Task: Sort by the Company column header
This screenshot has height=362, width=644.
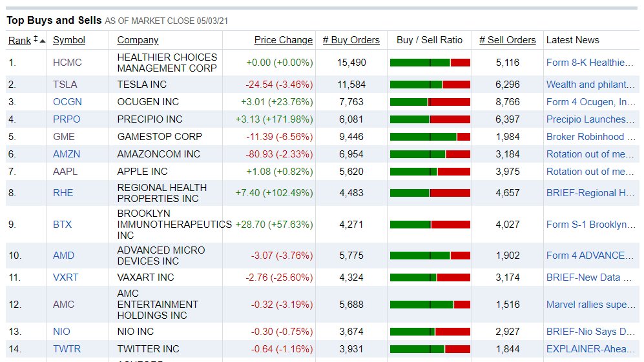Action: (x=138, y=40)
